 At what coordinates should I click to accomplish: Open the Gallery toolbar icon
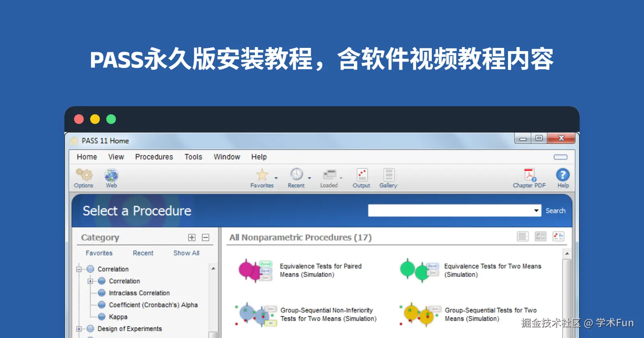pyautogui.click(x=388, y=175)
